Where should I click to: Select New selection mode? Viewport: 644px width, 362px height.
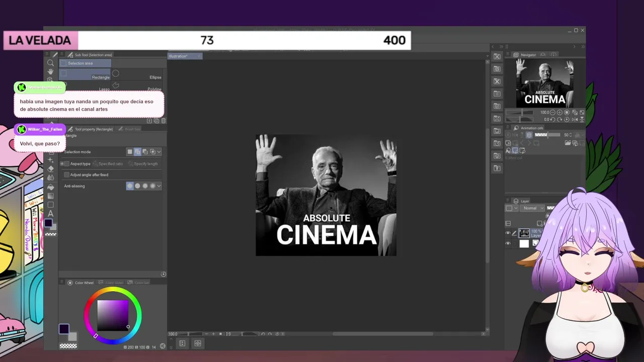click(x=130, y=152)
